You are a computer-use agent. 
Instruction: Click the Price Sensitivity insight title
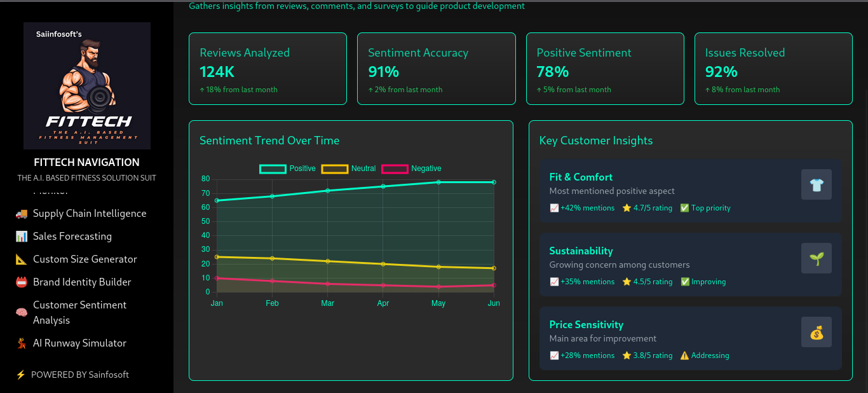(x=586, y=324)
